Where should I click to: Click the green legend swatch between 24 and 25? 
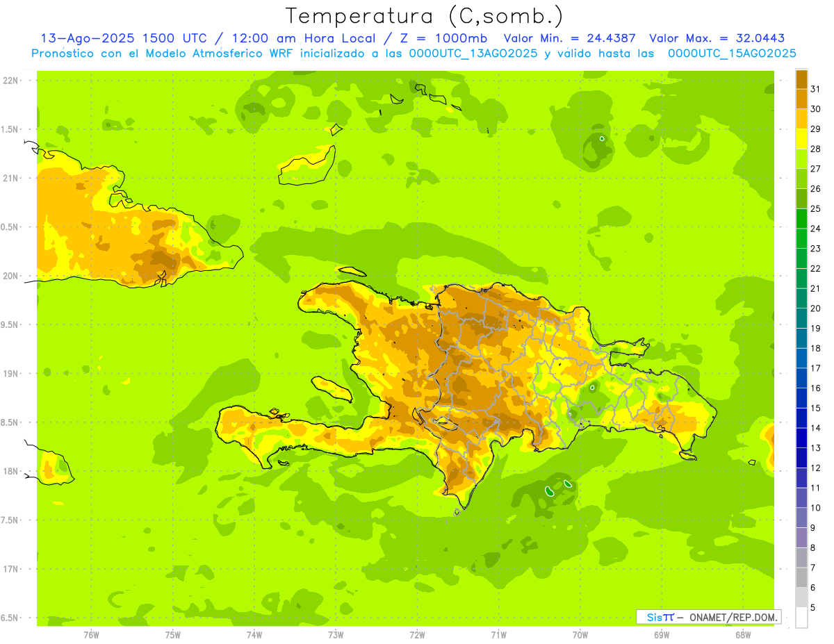801,219
